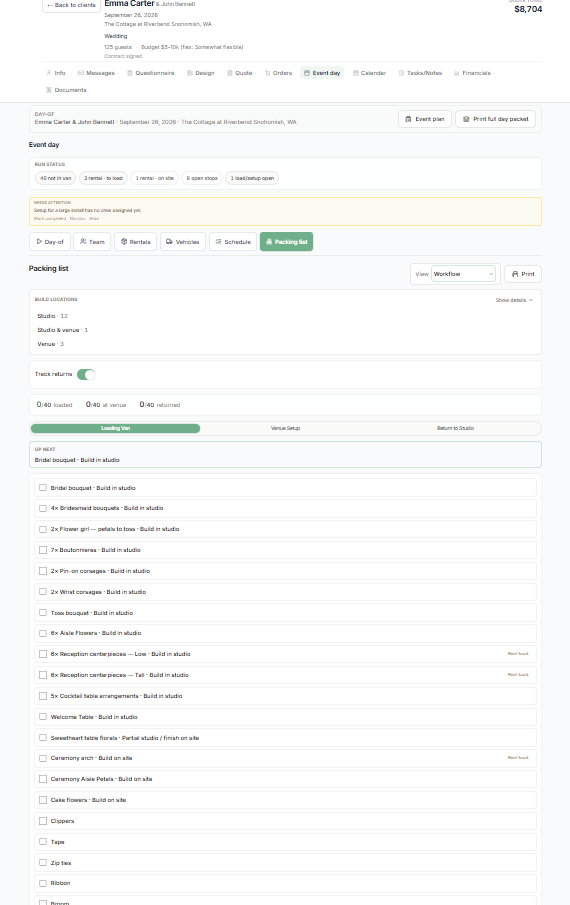
Task: Click the cart icon beside Orders
Action: pos(267,73)
